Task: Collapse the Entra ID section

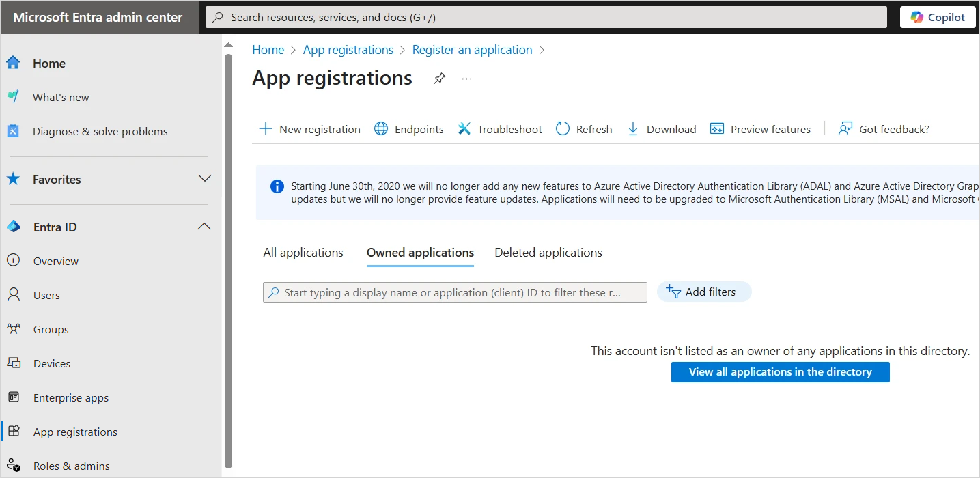Action: pyautogui.click(x=204, y=227)
